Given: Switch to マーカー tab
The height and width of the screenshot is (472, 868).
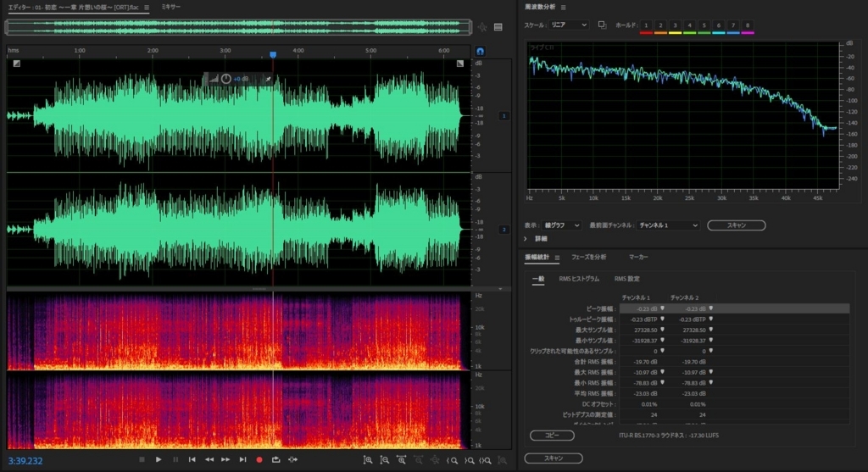Looking at the screenshot, I should click(x=638, y=257).
